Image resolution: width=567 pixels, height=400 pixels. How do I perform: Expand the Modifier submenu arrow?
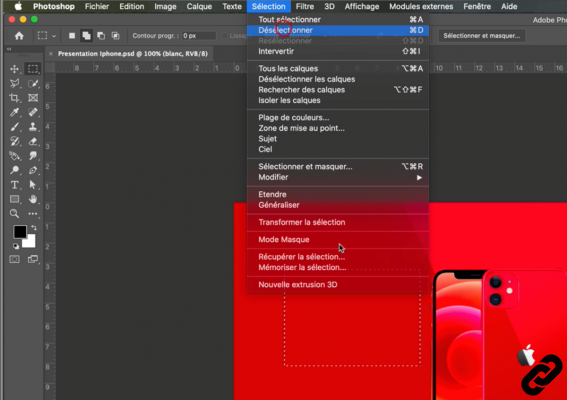click(x=419, y=178)
